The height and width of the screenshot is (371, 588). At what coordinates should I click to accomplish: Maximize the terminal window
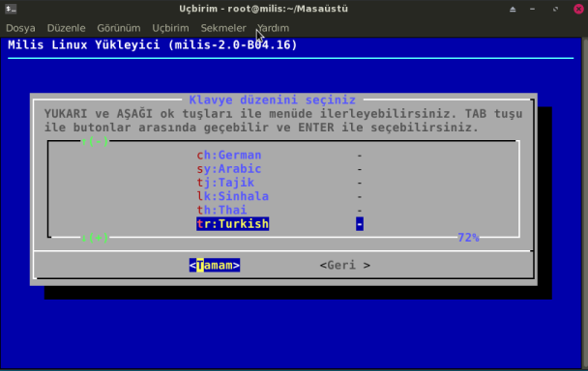(555, 9)
